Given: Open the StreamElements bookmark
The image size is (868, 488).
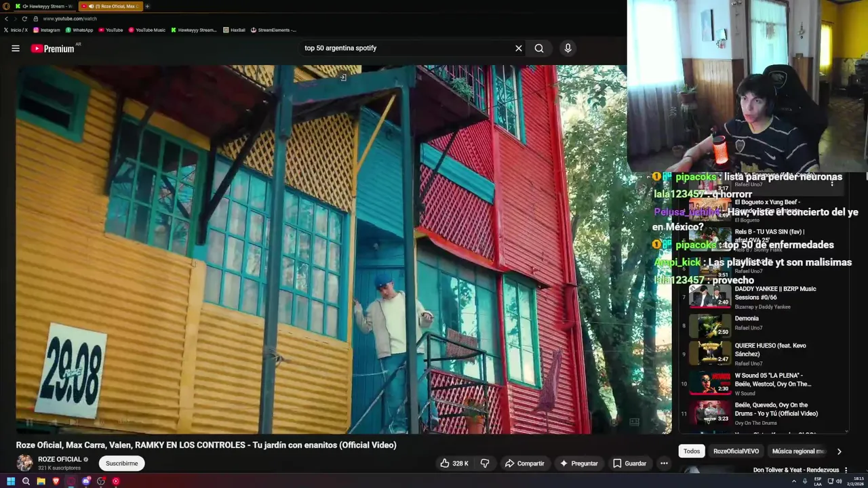Looking at the screenshot, I should pos(273,30).
